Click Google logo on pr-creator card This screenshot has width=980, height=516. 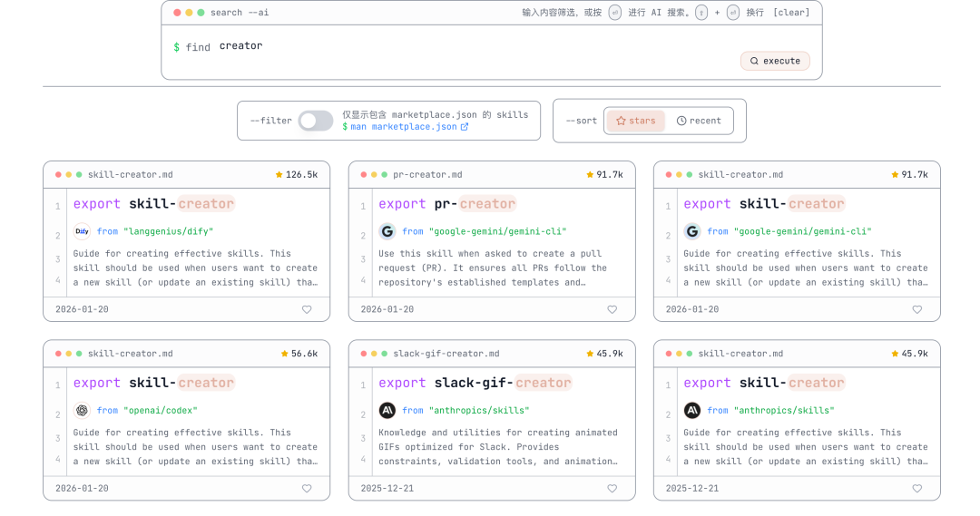point(387,231)
